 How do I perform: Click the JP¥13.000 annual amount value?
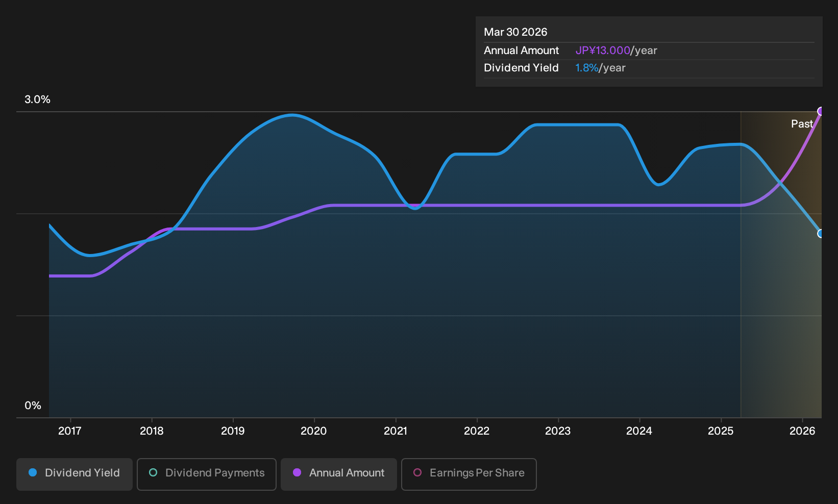[603, 51]
